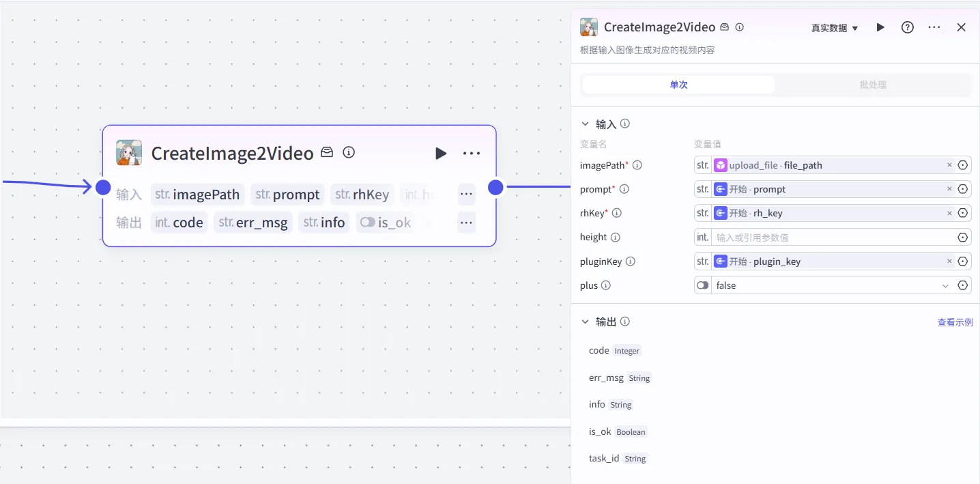Remove the 开始 plugin_key reference
The height and width of the screenshot is (484, 980).
949,261
